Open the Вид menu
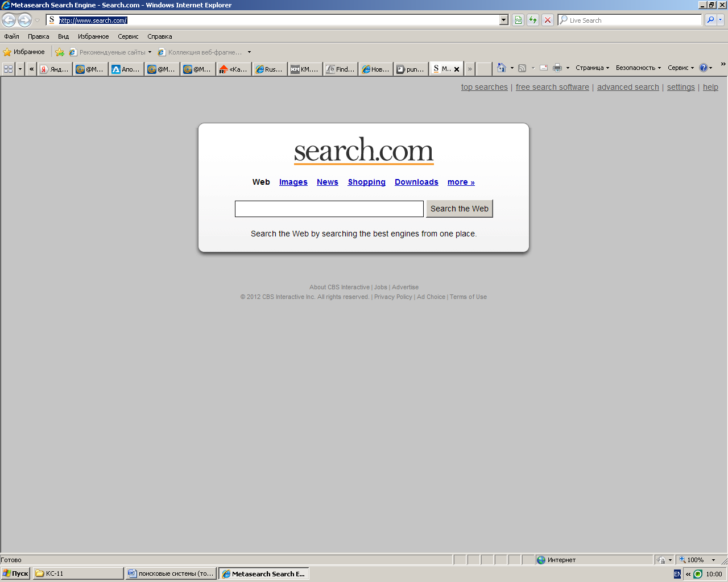 63,36
